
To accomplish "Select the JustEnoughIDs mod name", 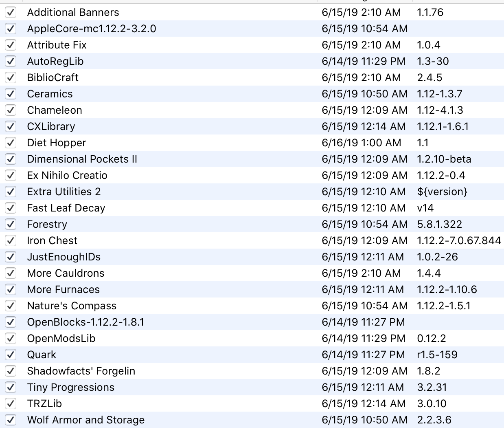I will coord(64,257).
